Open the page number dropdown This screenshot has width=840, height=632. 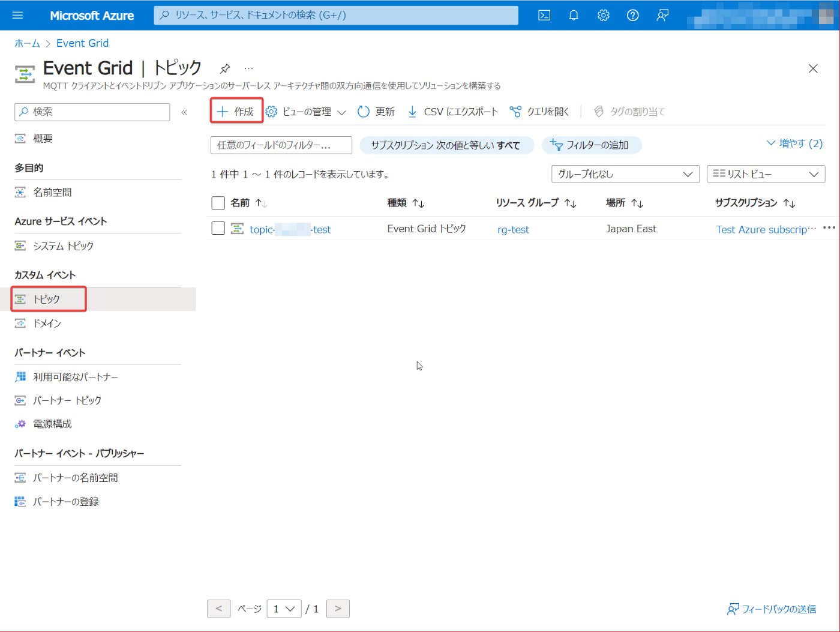pos(284,609)
